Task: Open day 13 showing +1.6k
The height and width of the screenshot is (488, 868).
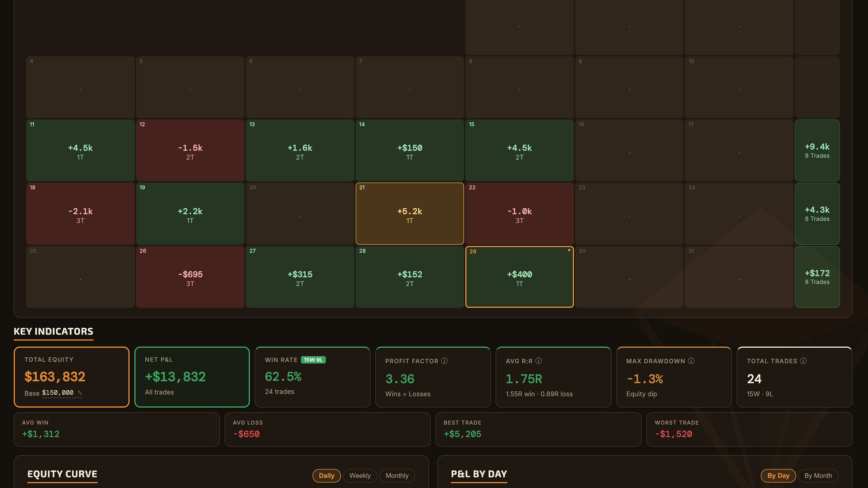Action: tap(300, 150)
